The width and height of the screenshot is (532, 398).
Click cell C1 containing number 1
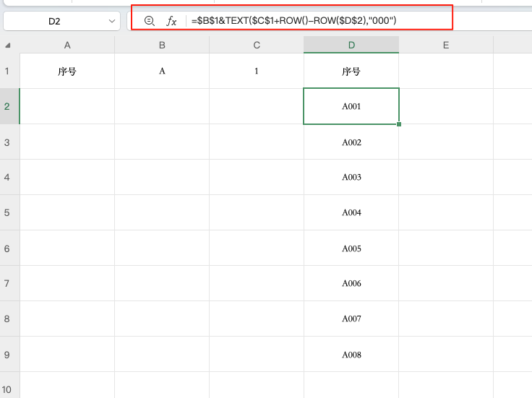[x=257, y=72]
